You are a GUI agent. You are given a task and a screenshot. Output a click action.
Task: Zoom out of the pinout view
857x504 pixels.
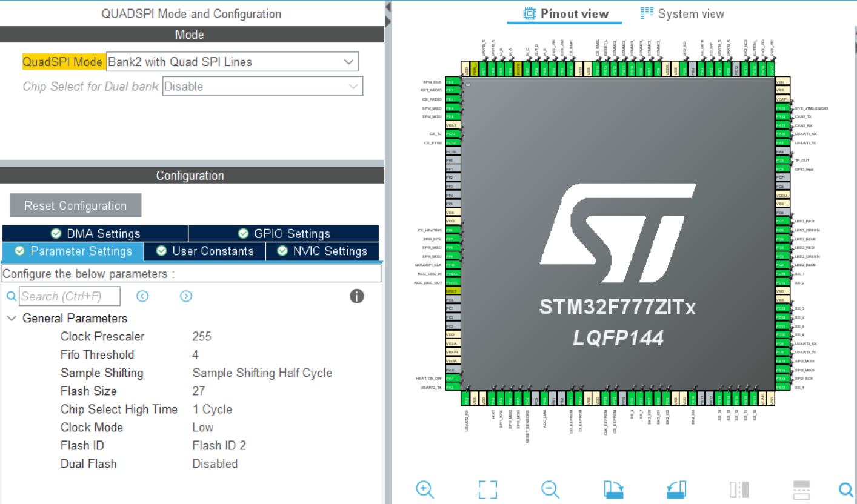(550, 489)
